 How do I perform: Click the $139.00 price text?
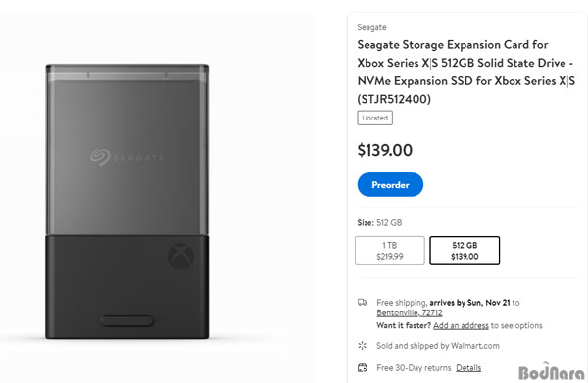(385, 150)
